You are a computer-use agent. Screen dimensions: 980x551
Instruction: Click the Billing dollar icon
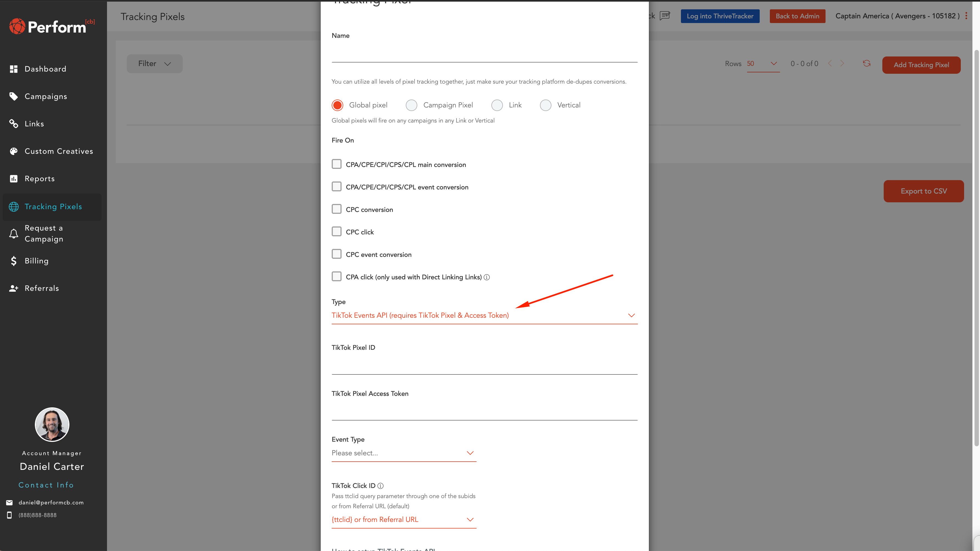pyautogui.click(x=14, y=261)
